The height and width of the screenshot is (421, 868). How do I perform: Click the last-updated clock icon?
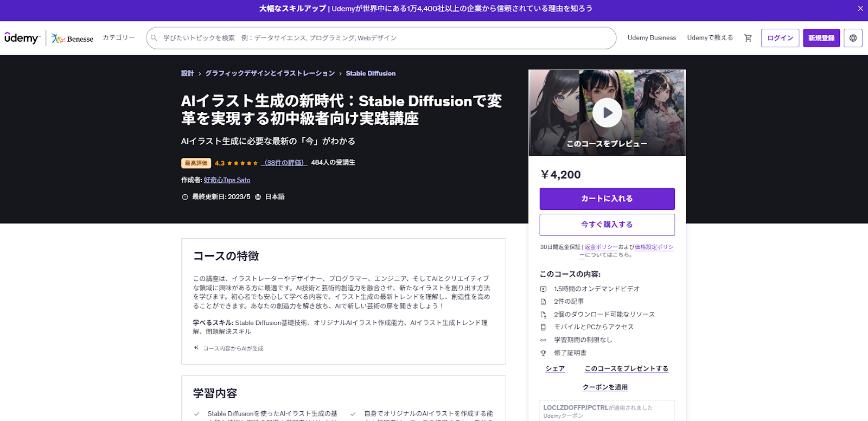(x=185, y=197)
